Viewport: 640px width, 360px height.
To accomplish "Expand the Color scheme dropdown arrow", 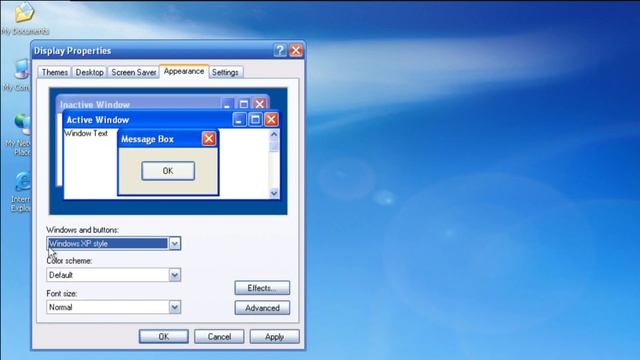I will coord(175,275).
